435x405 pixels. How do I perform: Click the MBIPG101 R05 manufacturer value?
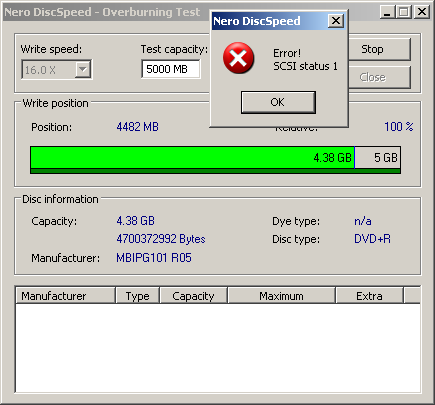tap(154, 258)
